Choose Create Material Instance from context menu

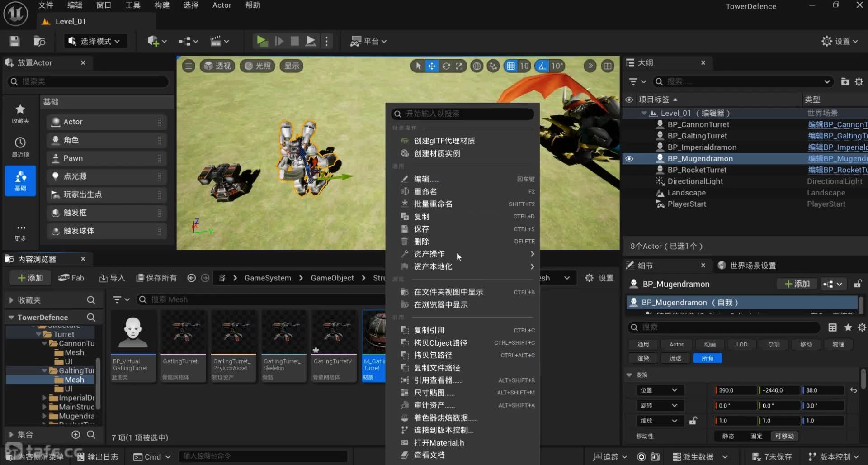(x=437, y=153)
